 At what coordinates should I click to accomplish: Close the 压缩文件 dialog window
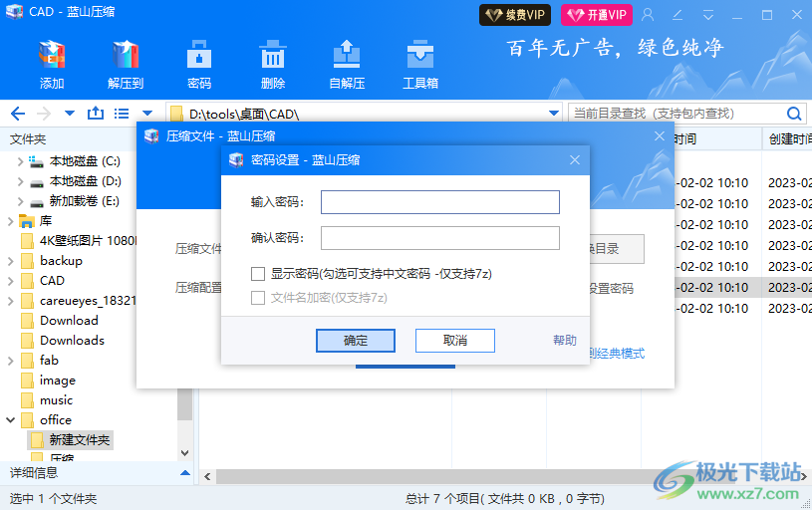(x=660, y=136)
